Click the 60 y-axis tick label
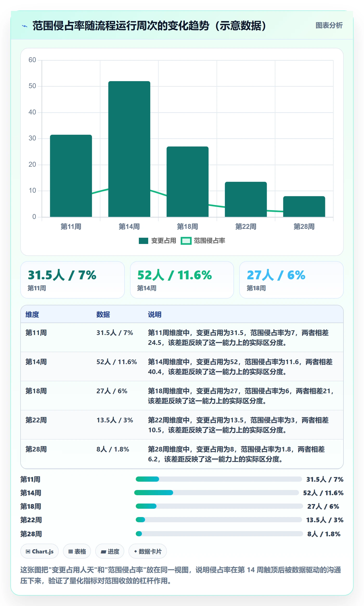 tap(32, 60)
